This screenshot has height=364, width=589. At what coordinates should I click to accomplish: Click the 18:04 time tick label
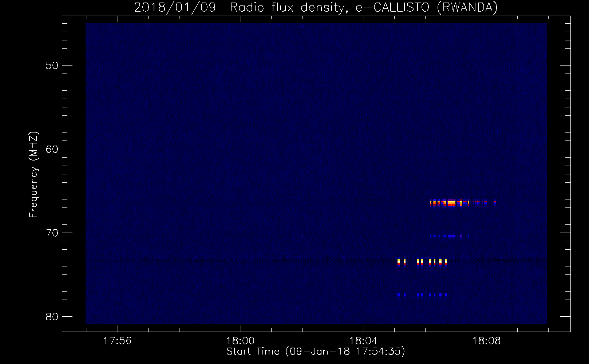(x=363, y=341)
